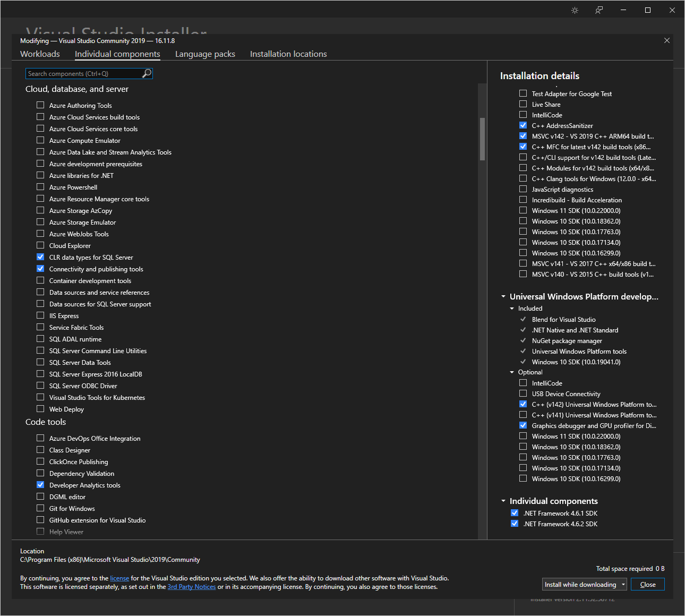This screenshot has width=685, height=616.
Task: Enable the Cloud Explorer component
Action: pos(40,245)
